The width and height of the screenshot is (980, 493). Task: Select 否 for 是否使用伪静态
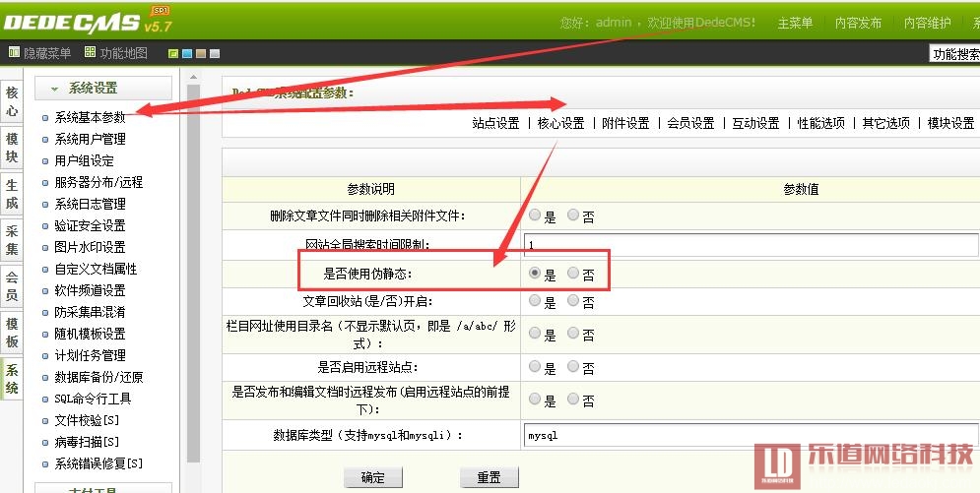click(x=573, y=274)
